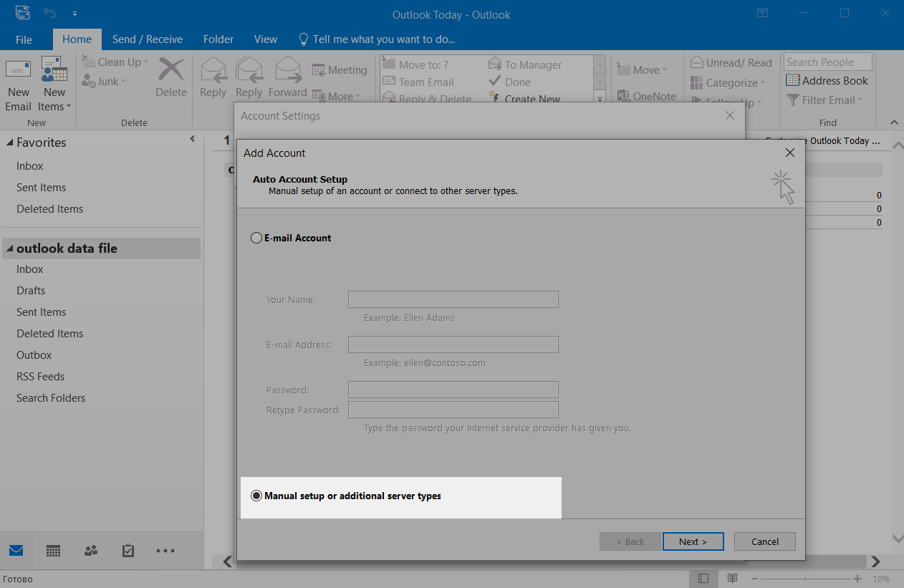Select Manual setup or additional server types

coord(256,496)
